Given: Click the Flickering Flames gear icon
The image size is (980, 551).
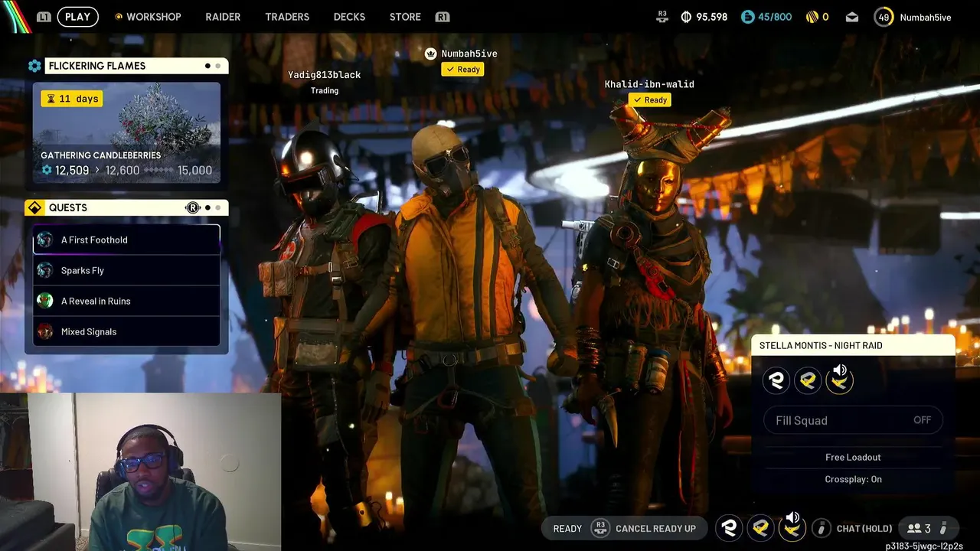Looking at the screenshot, I should 34,66.
